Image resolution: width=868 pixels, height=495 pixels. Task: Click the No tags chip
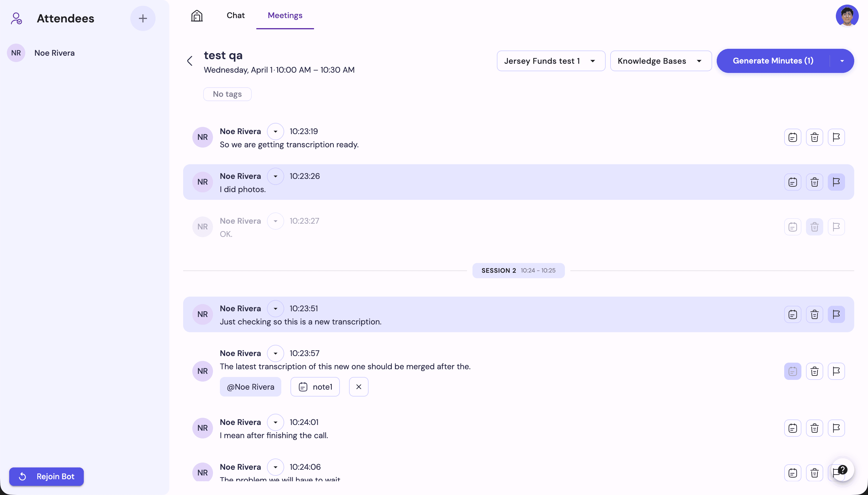[227, 94]
